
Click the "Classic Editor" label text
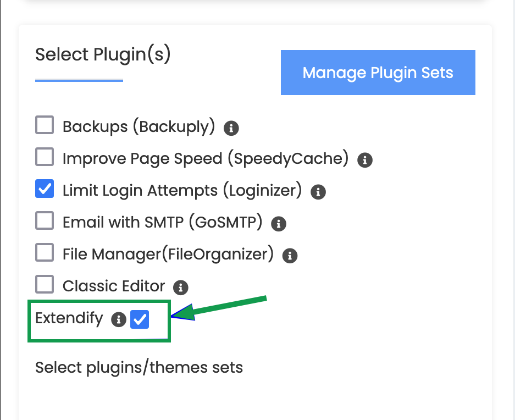tap(114, 286)
